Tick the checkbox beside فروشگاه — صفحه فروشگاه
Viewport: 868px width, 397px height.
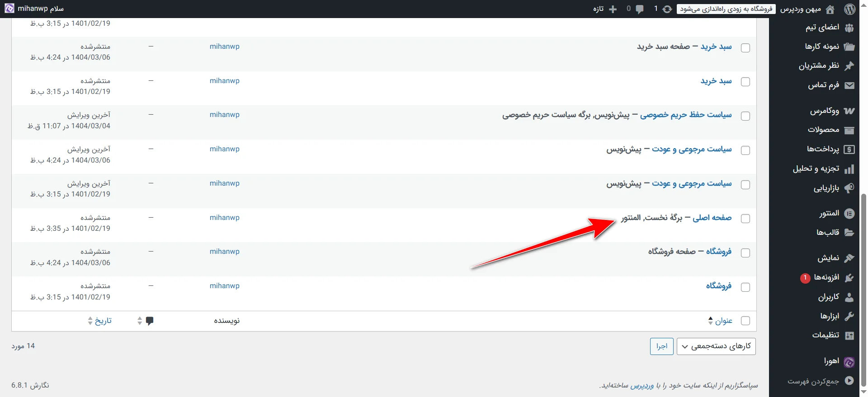[745, 253]
